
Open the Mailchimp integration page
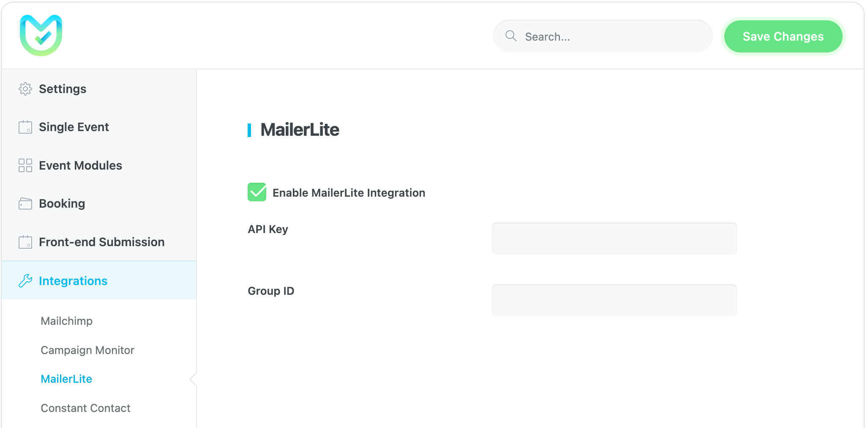pyautogui.click(x=67, y=321)
